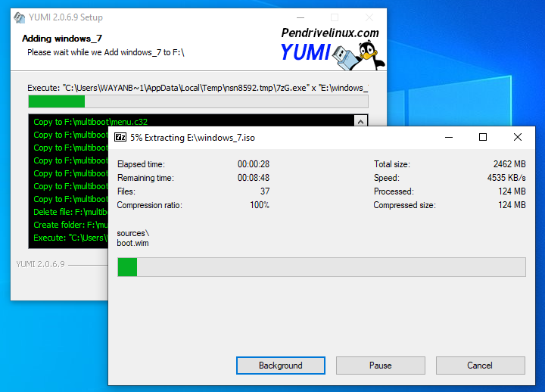
Task: Click the 'YUMI 2.0.6.9 Setup' window title
Action: (x=66, y=17)
